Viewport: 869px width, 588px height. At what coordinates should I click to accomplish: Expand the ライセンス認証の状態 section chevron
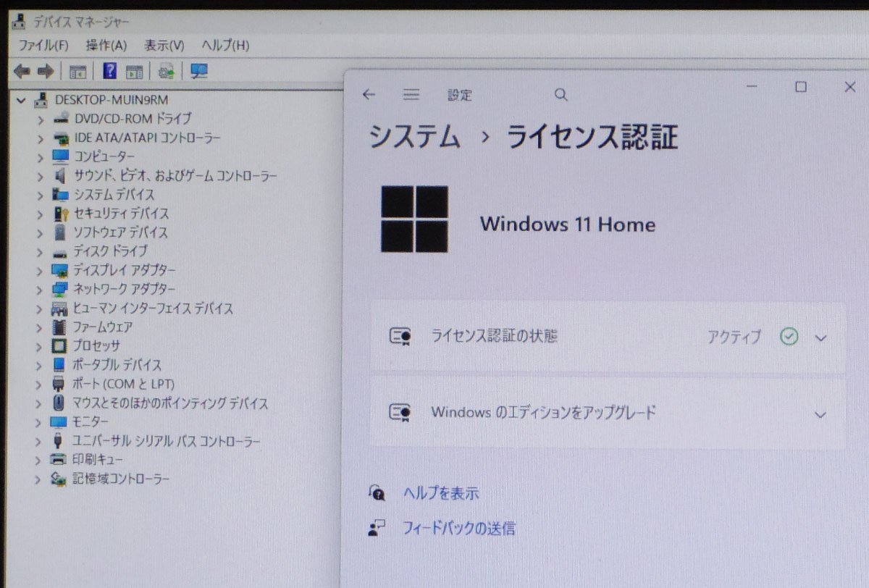point(820,337)
